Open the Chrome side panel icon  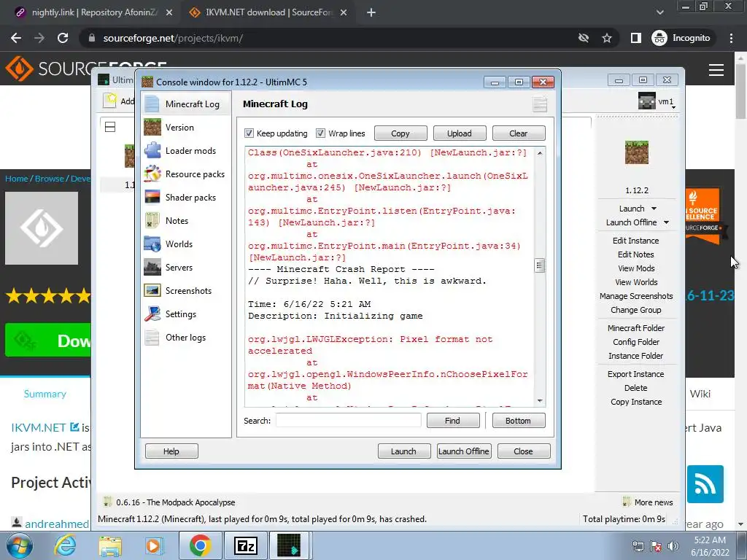(635, 38)
